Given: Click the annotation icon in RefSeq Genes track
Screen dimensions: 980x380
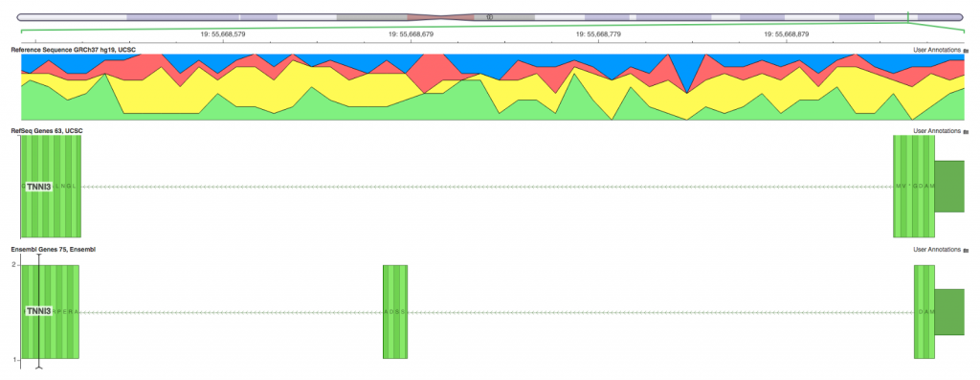Looking at the screenshot, I should (965, 131).
